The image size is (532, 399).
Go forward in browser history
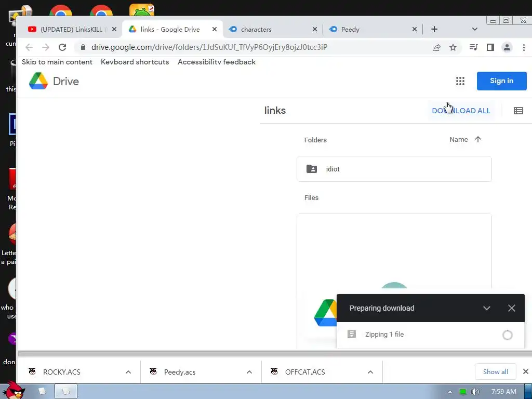click(46, 47)
